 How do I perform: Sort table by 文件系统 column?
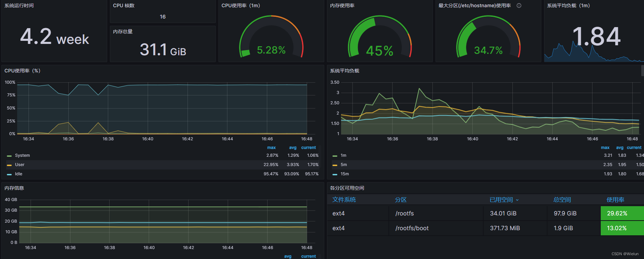tap(344, 200)
